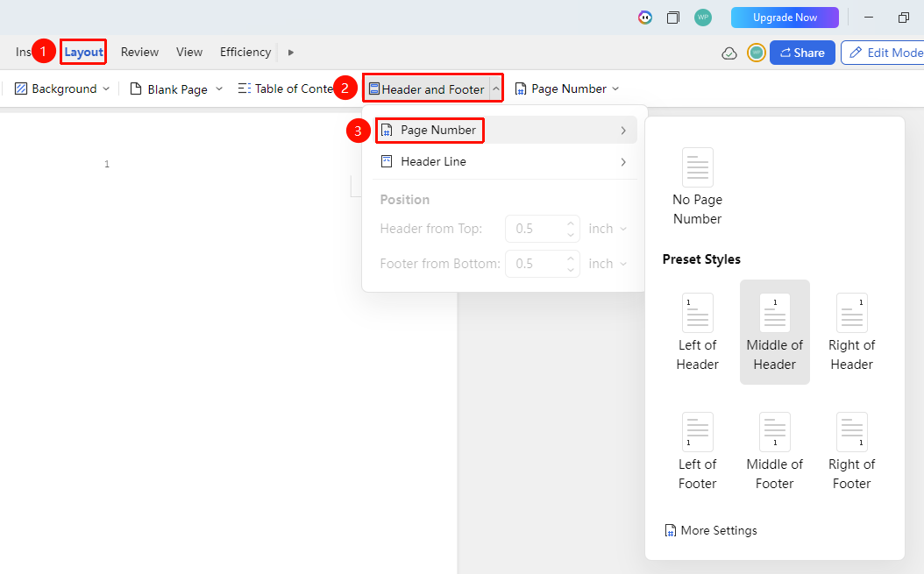The width and height of the screenshot is (924, 574).
Task: Collapse the Header and Footer dropdown arrow
Action: (495, 89)
